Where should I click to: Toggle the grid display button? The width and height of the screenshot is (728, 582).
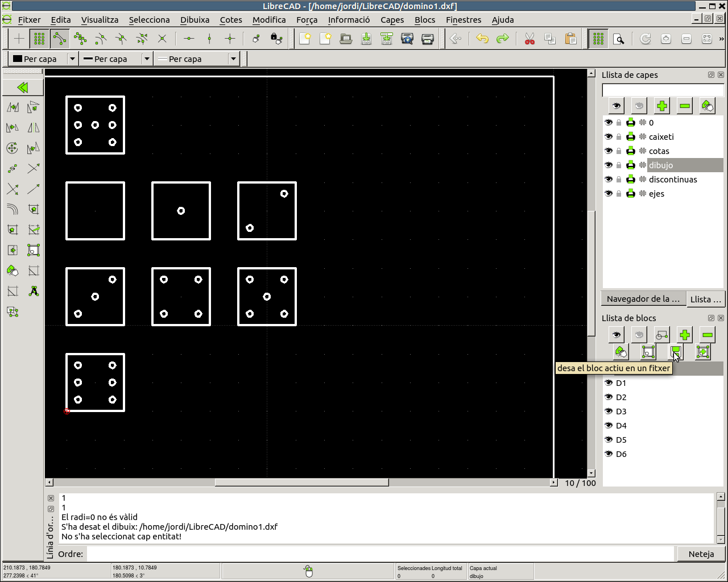click(x=598, y=39)
